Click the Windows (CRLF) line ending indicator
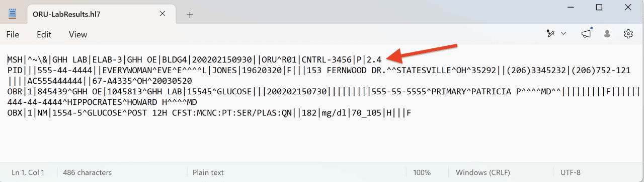This screenshot has width=644, height=182. pyautogui.click(x=482, y=172)
